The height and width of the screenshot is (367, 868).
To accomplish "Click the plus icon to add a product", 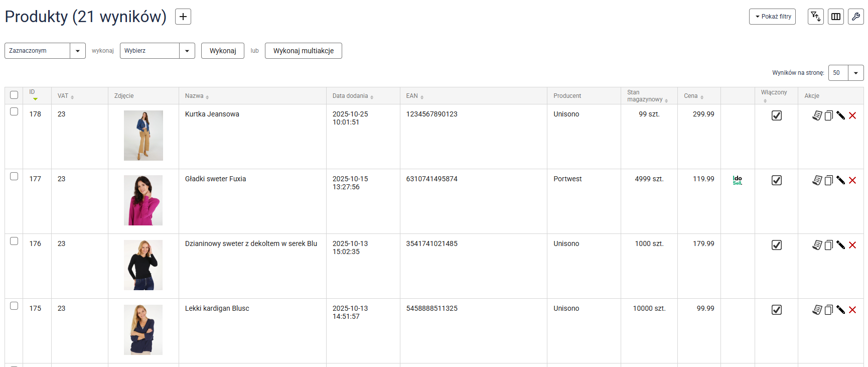I will [183, 17].
